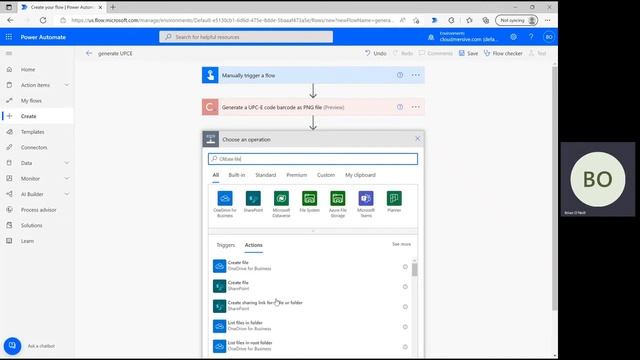Open Process advisor in sidebar
Image resolution: width=640 pixels, height=360 pixels.
click(x=39, y=210)
